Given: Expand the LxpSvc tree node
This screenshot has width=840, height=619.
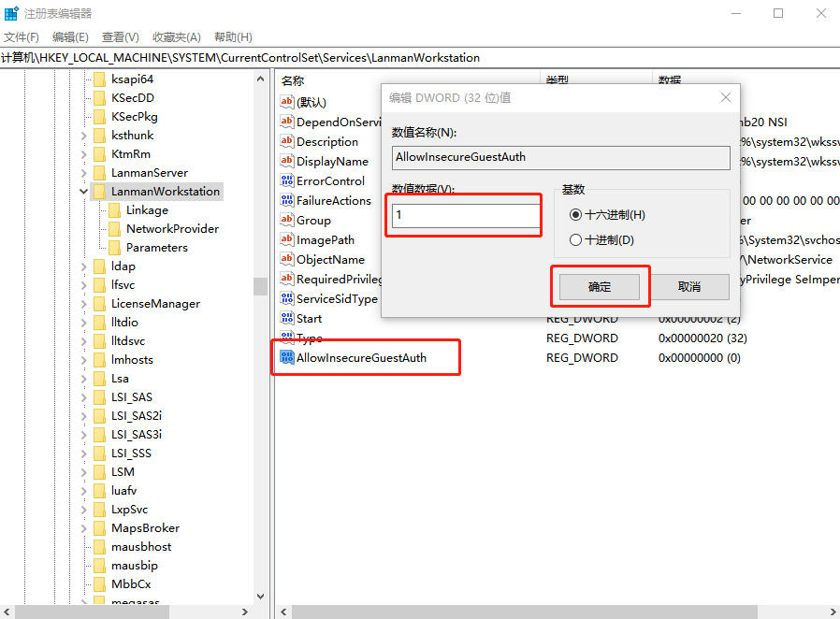Looking at the screenshot, I should (83, 510).
